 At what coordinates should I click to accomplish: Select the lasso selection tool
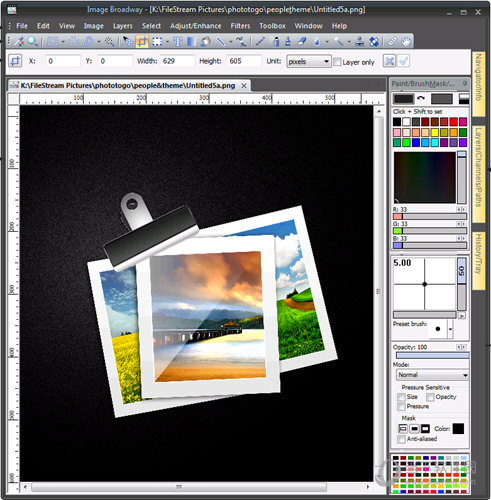(x=89, y=42)
